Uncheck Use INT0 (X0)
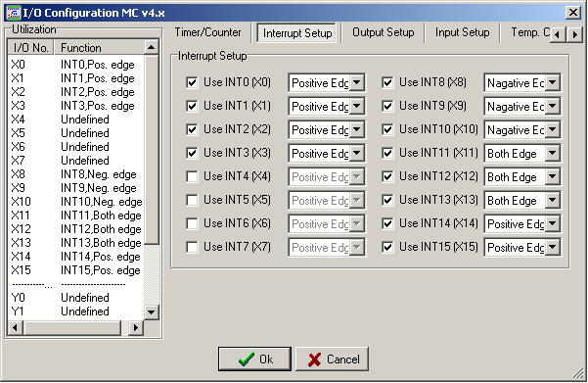The width and height of the screenshot is (588, 383). (192, 82)
